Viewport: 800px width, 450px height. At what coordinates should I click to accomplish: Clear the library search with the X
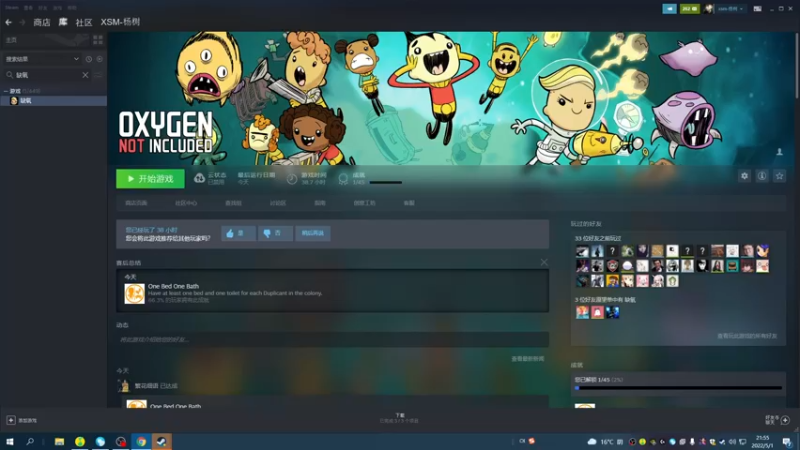tap(85, 75)
